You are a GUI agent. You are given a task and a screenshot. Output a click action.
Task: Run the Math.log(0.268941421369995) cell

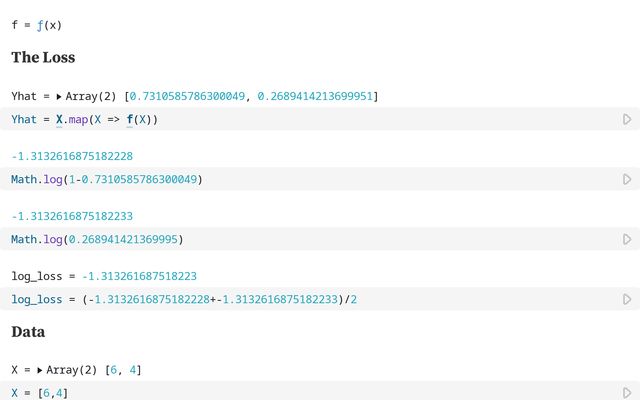pos(627,240)
